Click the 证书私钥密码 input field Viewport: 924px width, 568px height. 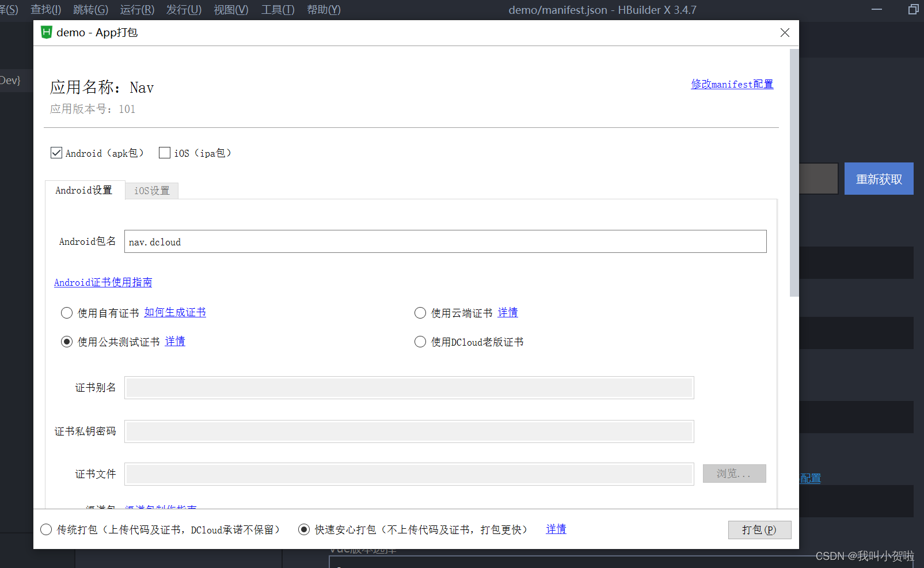point(409,431)
